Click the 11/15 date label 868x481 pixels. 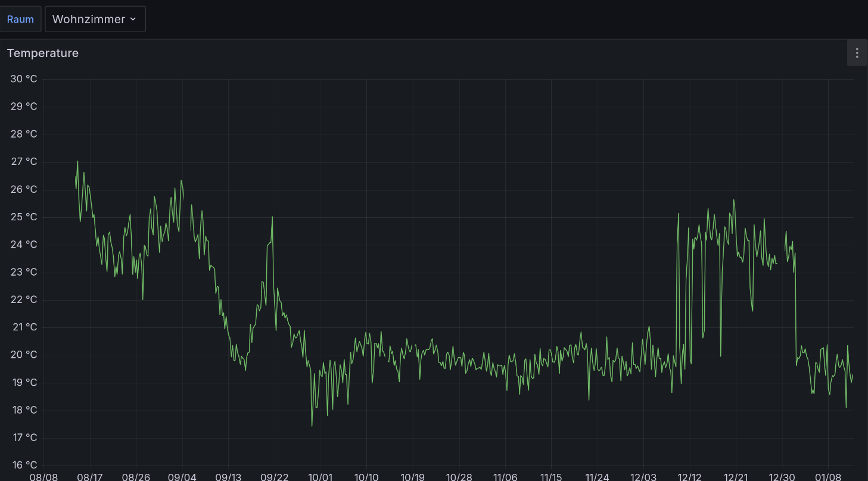click(551, 477)
